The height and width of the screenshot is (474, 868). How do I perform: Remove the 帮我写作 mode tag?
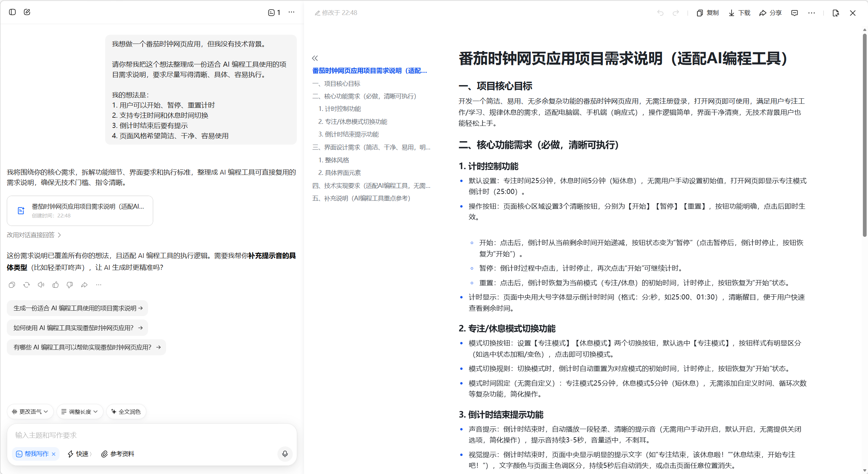[54, 454]
